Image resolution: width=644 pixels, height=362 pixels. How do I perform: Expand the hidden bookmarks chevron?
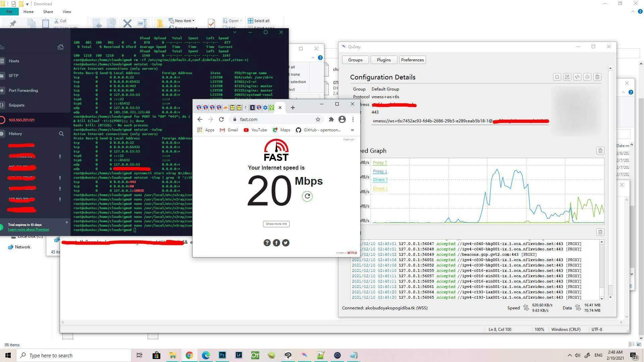click(x=352, y=130)
